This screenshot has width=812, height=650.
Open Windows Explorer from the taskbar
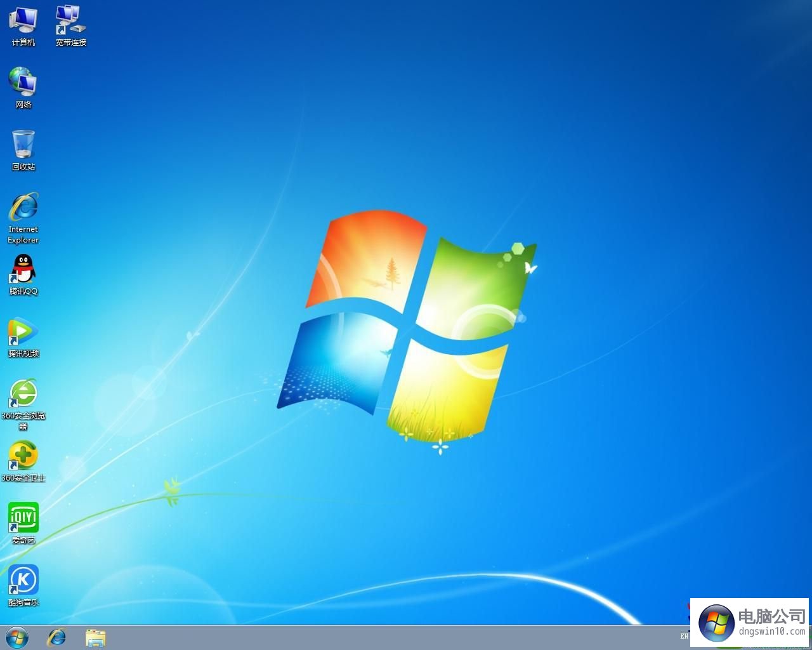96,637
